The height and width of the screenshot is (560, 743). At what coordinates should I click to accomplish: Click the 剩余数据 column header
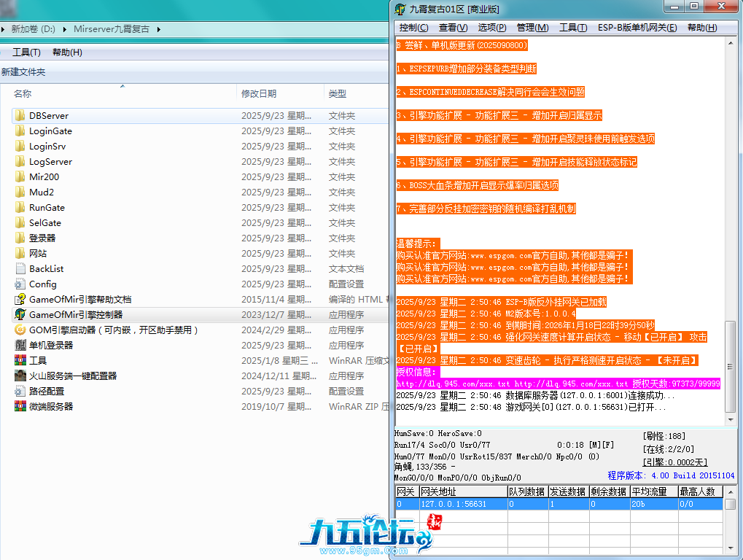click(610, 491)
